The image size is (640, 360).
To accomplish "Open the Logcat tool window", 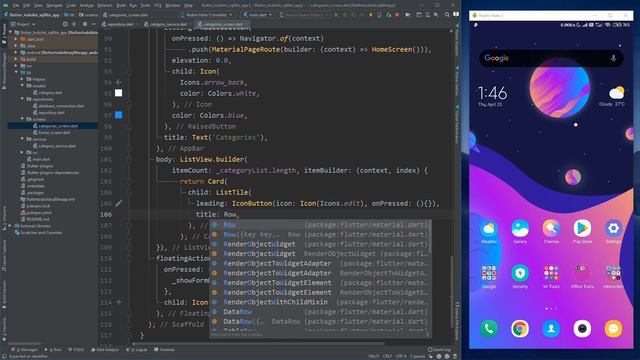I will pos(137,350).
